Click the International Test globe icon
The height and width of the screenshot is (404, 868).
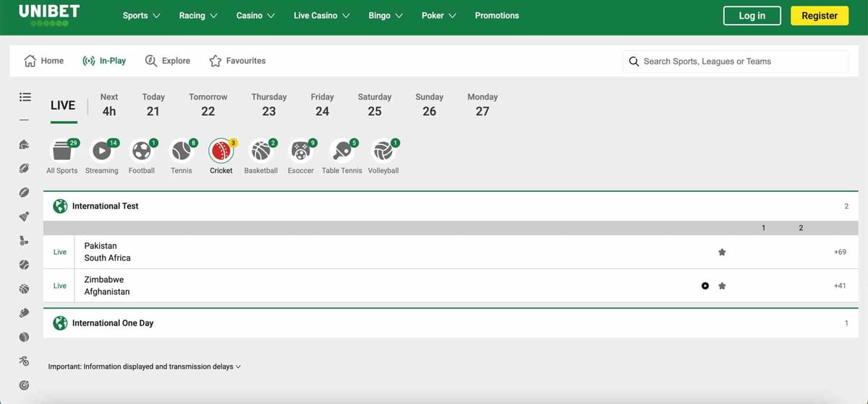point(61,206)
